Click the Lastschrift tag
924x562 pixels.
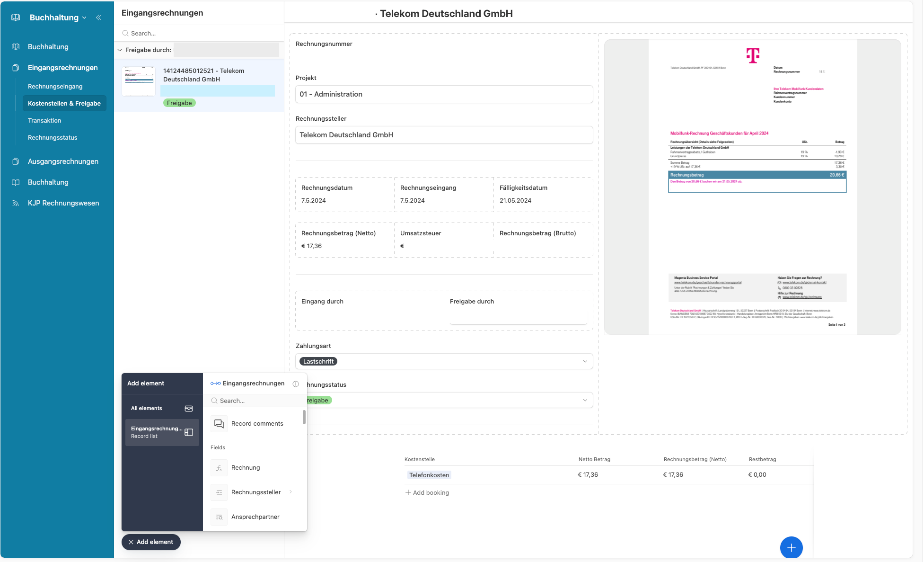318,361
